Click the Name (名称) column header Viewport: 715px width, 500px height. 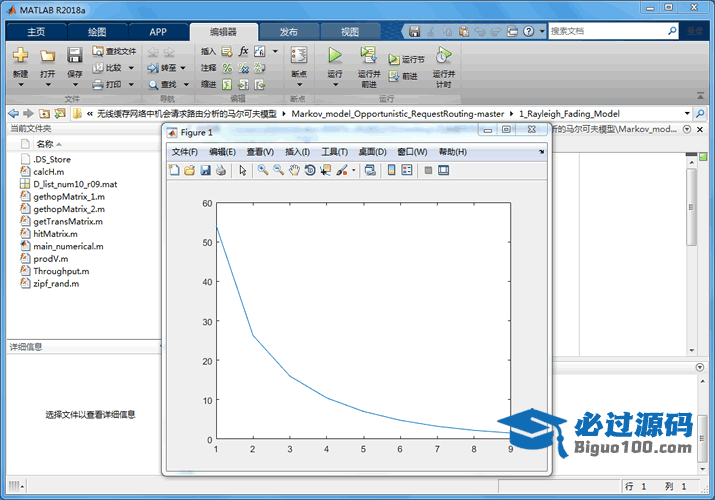[45, 144]
